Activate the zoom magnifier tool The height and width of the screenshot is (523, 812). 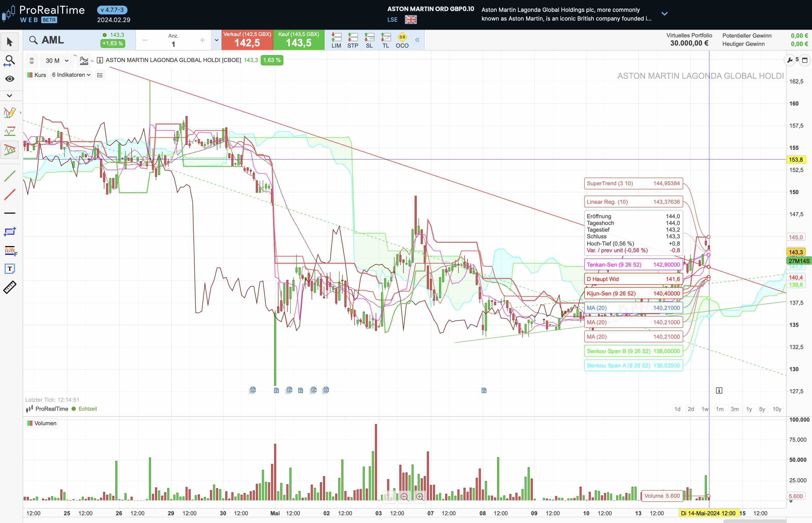click(10, 61)
